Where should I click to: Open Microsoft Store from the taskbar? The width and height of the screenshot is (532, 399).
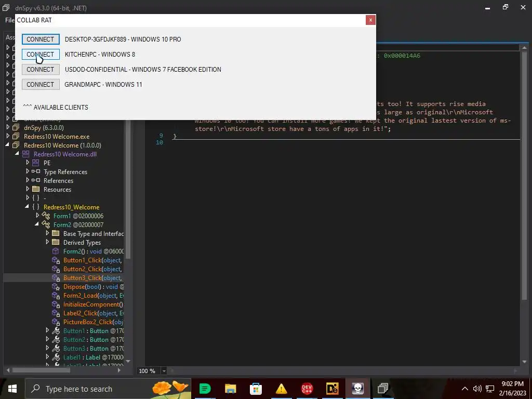click(x=256, y=389)
